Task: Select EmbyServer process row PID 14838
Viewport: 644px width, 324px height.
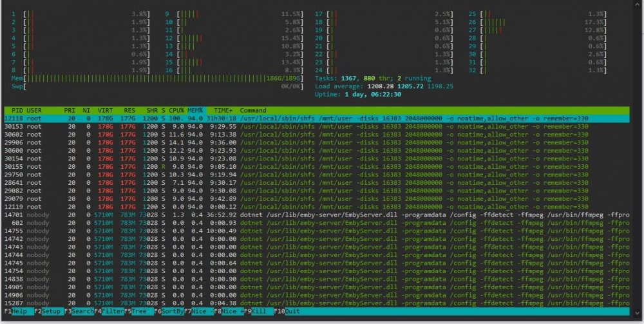Action: [x=316, y=280]
